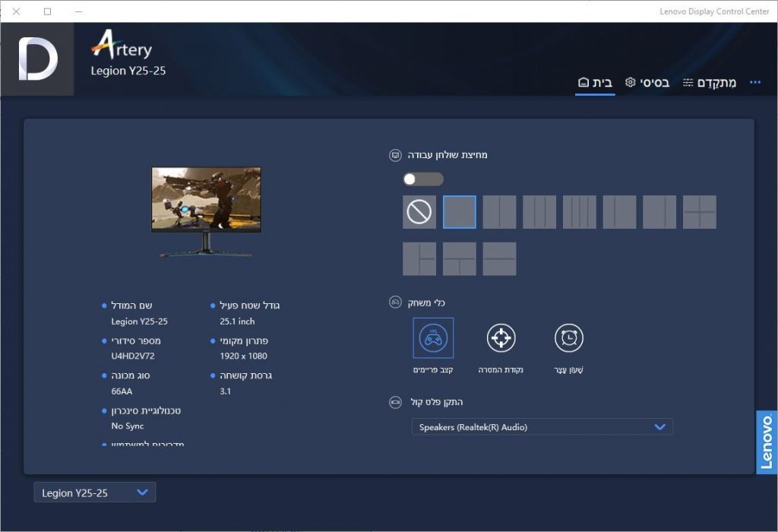Select the no-partition layout with the prohibition sign
The height and width of the screenshot is (532, 778).
(x=419, y=212)
